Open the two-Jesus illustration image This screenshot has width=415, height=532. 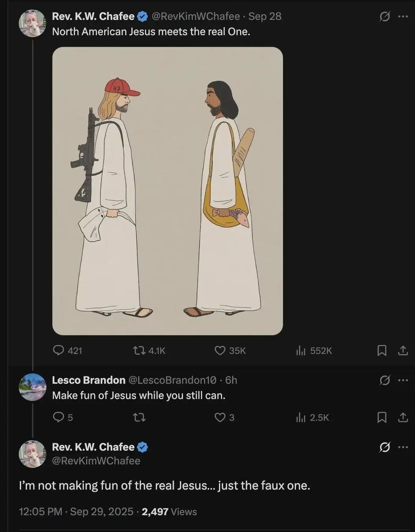(169, 189)
